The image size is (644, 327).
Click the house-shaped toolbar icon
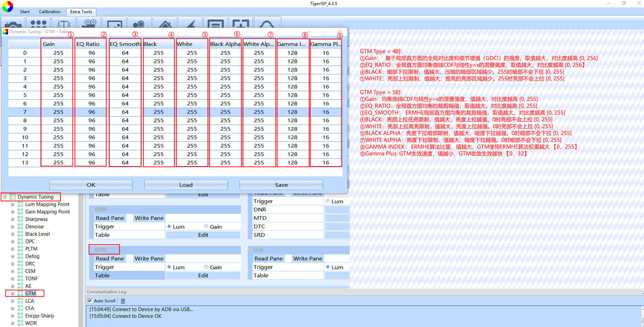click(165, 24)
